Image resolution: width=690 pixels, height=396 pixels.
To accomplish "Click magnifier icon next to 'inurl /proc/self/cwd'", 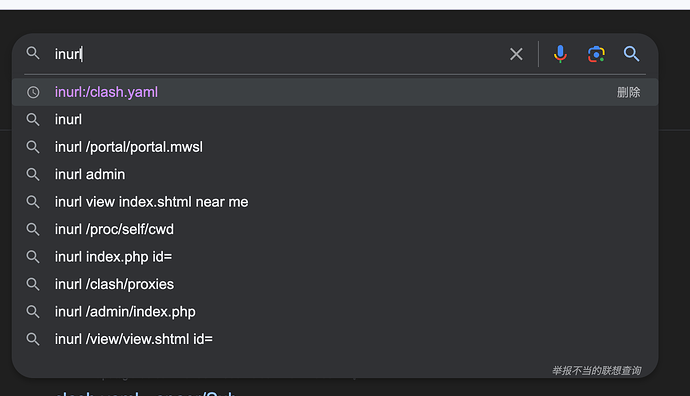I will pos(33,229).
